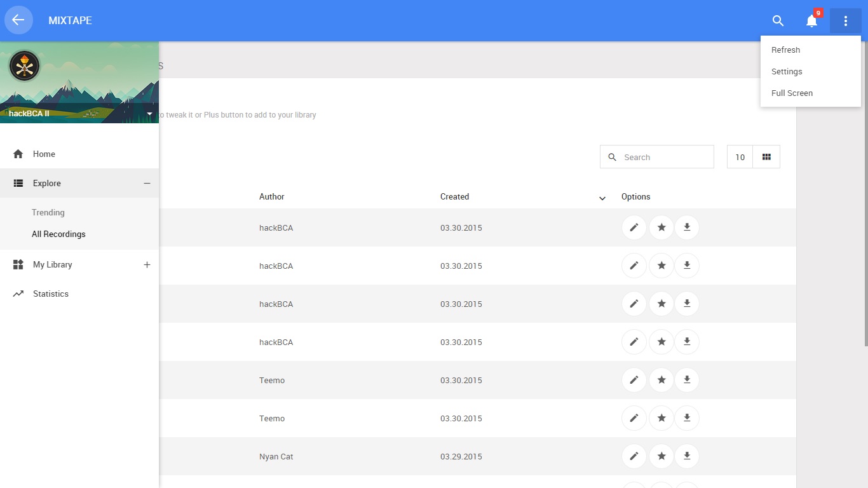The width and height of the screenshot is (868, 488).
Task: Click the Author column header
Action: tap(272, 197)
